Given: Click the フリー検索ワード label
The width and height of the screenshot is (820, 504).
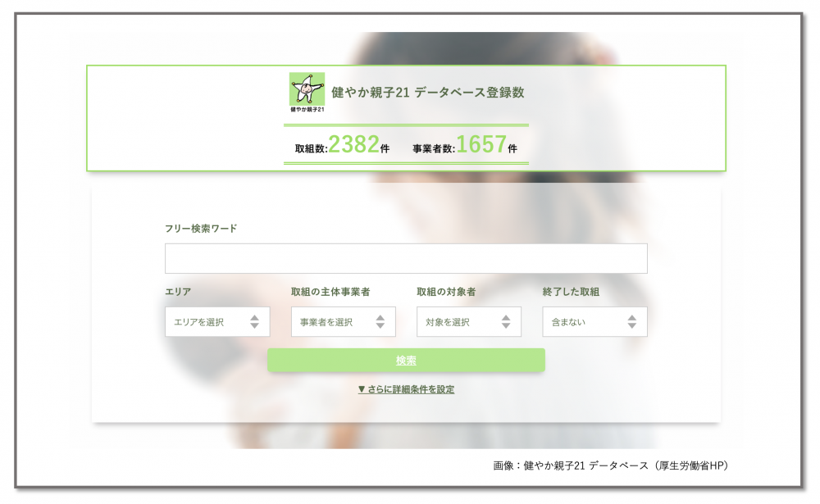Looking at the screenshot, I should pos(201,229).
